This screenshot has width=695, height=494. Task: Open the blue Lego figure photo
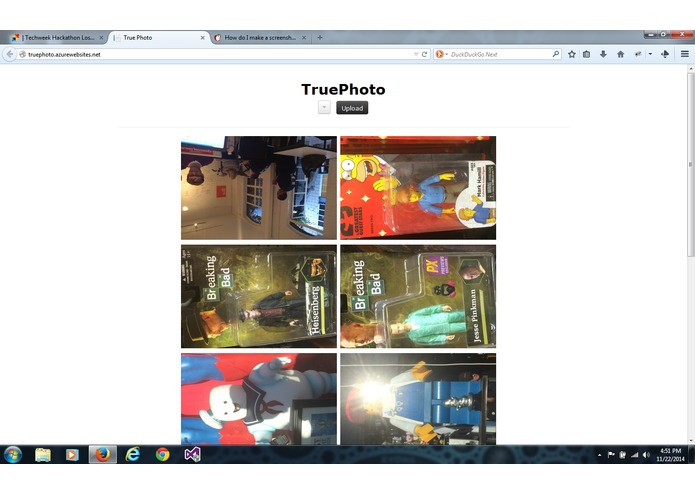[418, 399]
